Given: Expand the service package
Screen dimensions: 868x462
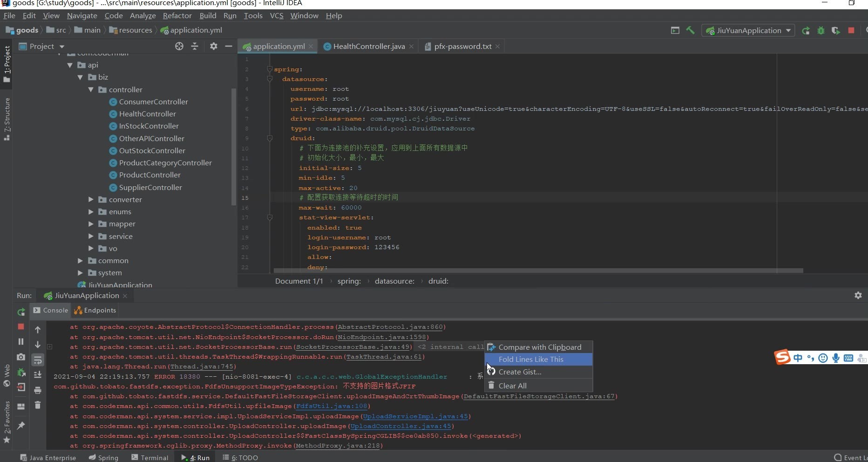Looking at the screenshot, I should 91,236.
